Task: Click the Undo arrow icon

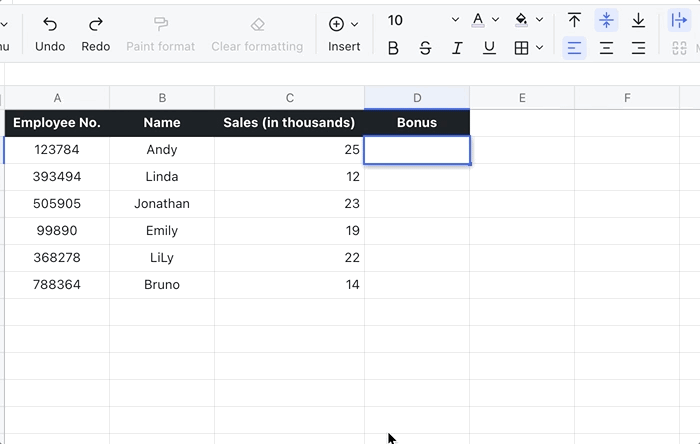Action: click(x=50, y=24)
